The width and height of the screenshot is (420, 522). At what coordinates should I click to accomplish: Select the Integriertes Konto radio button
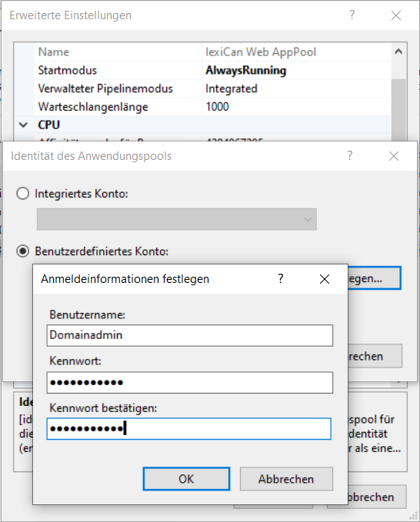22,194
